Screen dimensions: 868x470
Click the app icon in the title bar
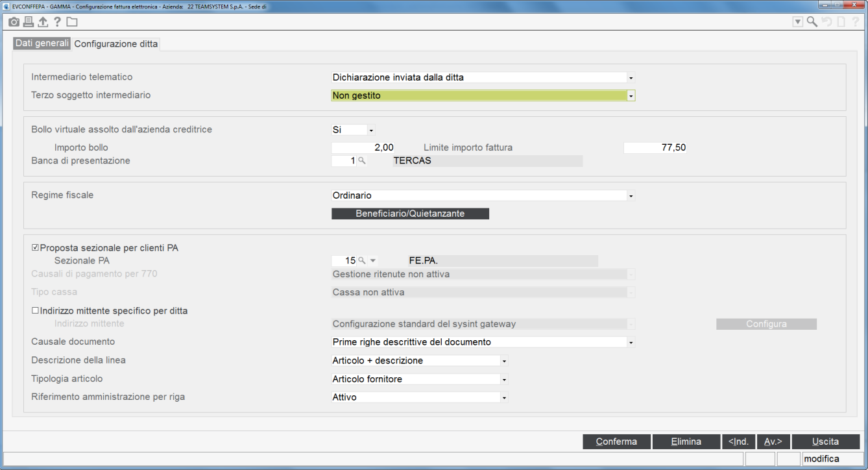pyautogui.click(x=6, y=6)
